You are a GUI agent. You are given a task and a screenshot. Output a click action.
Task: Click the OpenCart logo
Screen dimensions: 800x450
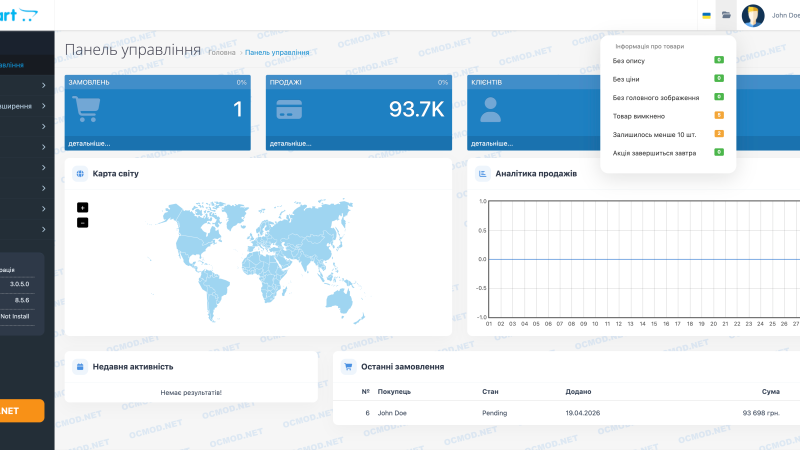click(19, 15)
